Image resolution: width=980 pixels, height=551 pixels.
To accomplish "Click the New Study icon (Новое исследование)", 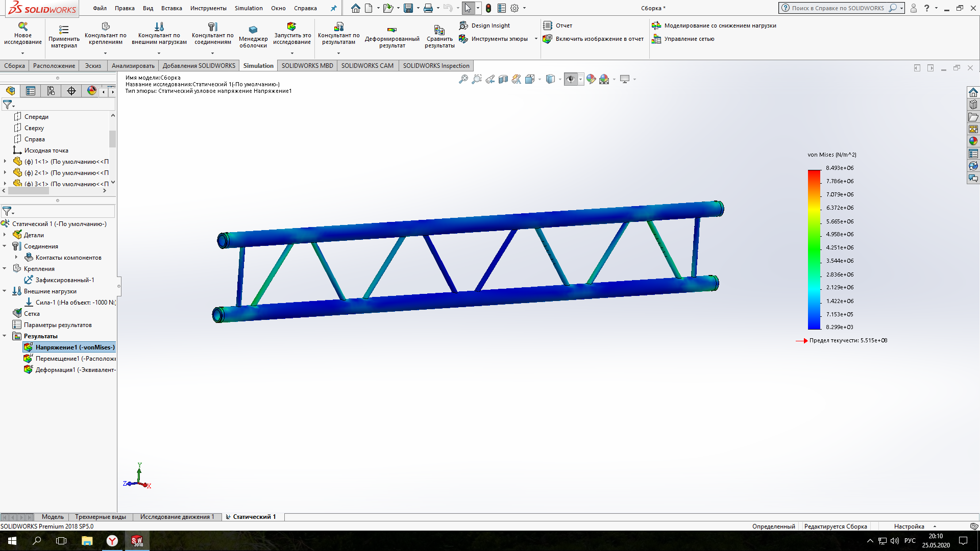I will [22, 27].
